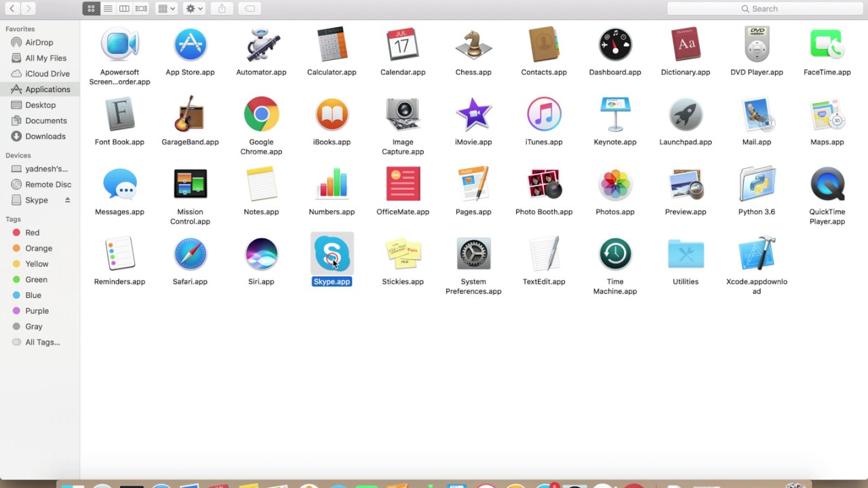The image size is (868, 488).
Task: Click the iTunes.app icon
Action: (x=544, y=115)
